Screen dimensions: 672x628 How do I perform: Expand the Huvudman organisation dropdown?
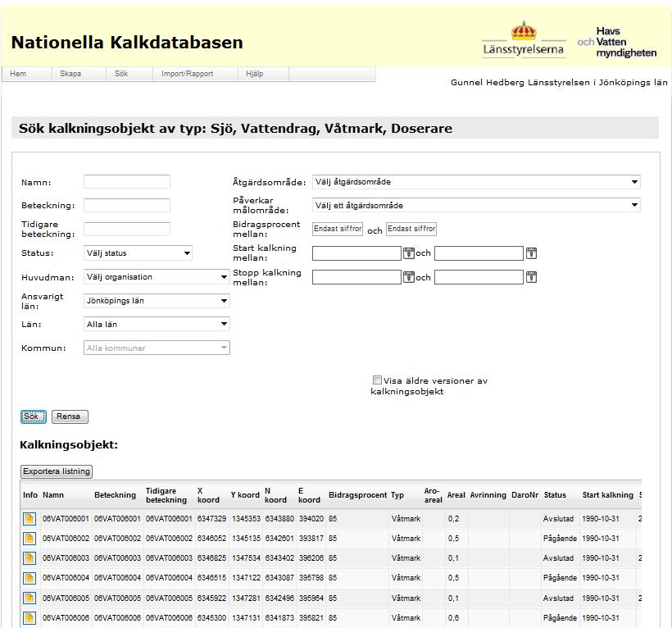point(157,277)
